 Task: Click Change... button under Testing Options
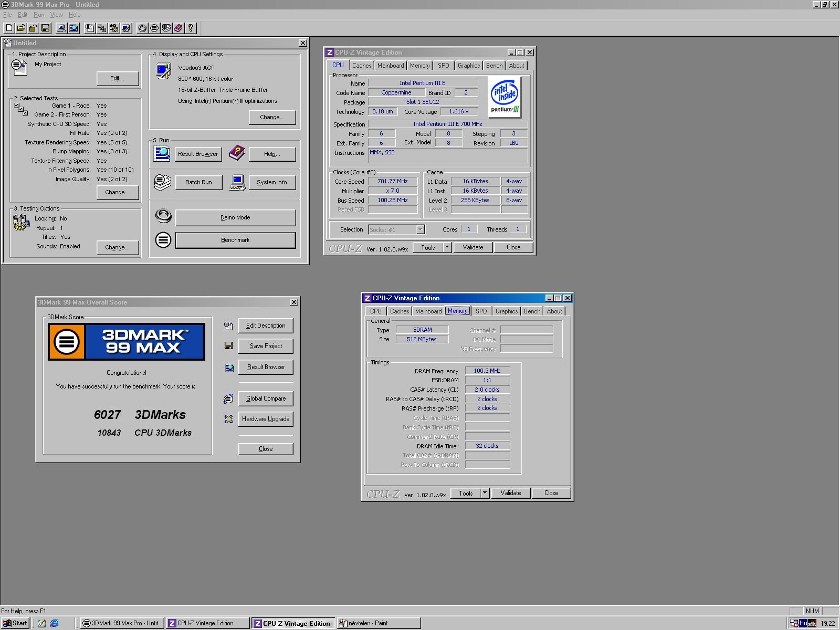click(118, 247)
